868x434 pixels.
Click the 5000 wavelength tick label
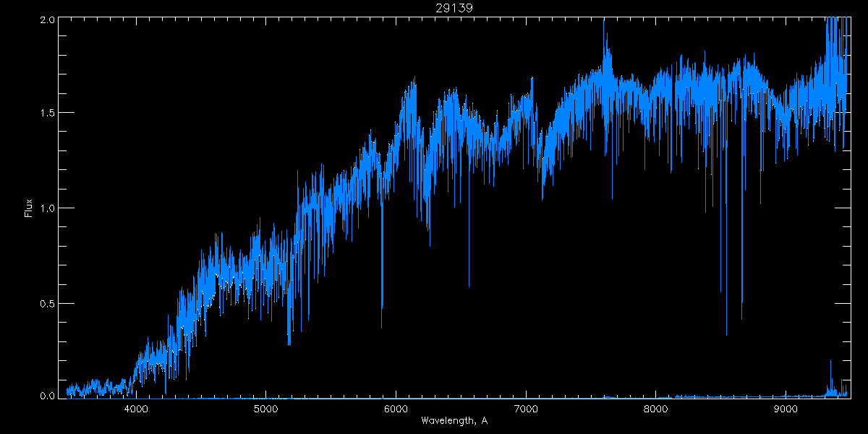266,409
